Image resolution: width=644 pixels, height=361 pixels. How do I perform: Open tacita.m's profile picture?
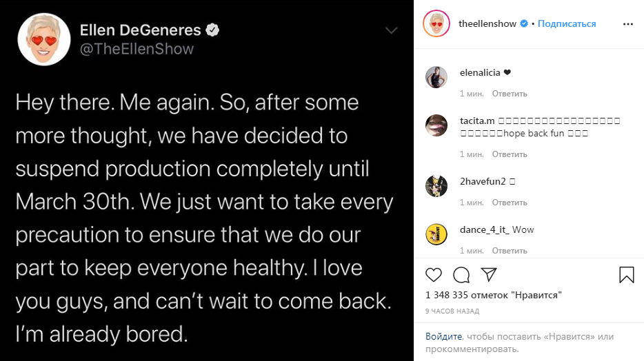pos(436,125)
